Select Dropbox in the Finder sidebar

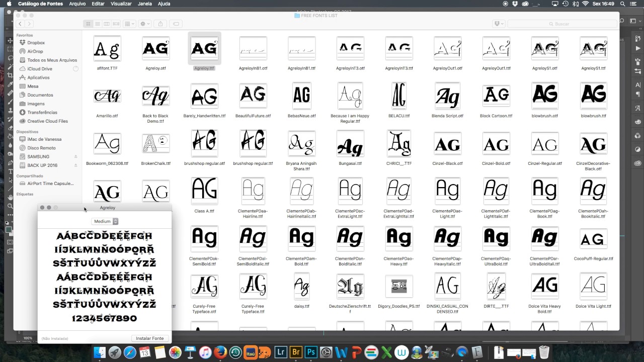click(x=36, y=43)
